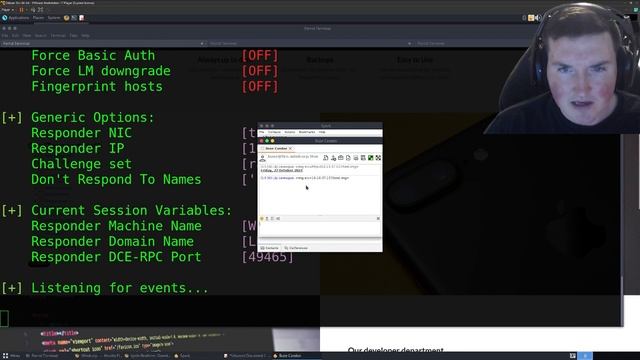Launch the terminal from the top panel icon
Viewport: 640px width, 360px height.
click(x=74, y=18)
